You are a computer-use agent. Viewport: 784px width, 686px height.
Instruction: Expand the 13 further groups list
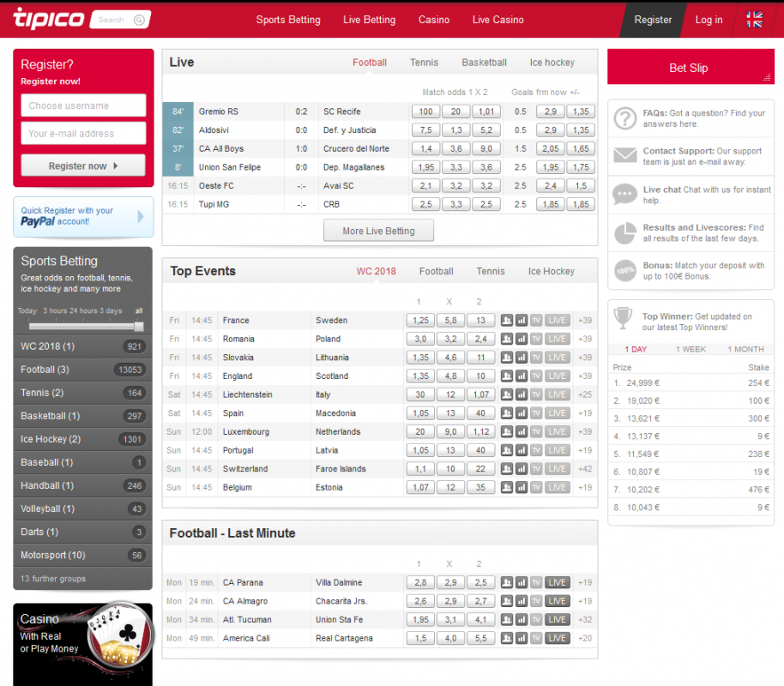coord(83,579)
